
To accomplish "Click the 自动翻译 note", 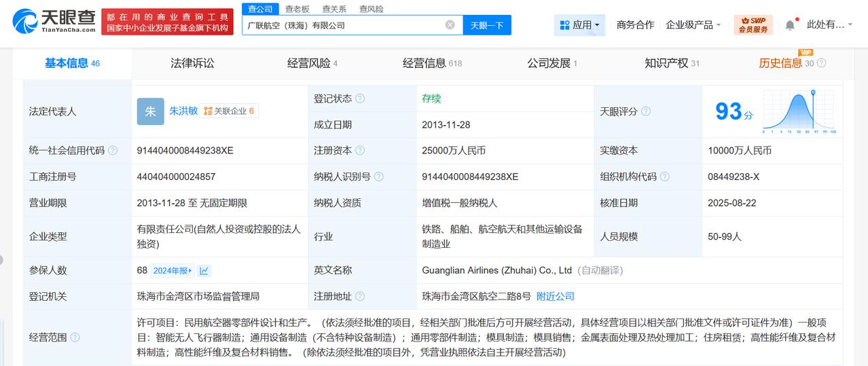I will click(600, 270).
